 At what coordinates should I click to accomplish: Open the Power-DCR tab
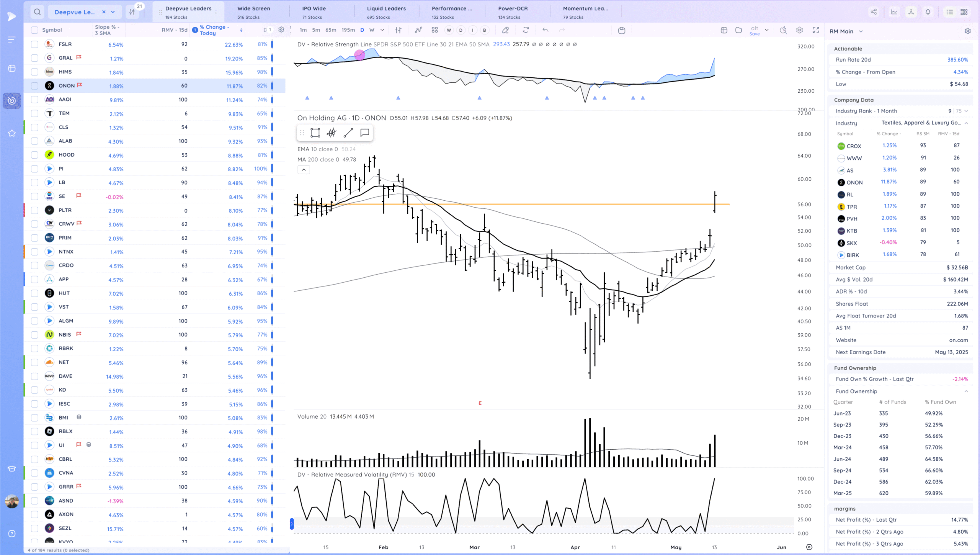(513, 12)
